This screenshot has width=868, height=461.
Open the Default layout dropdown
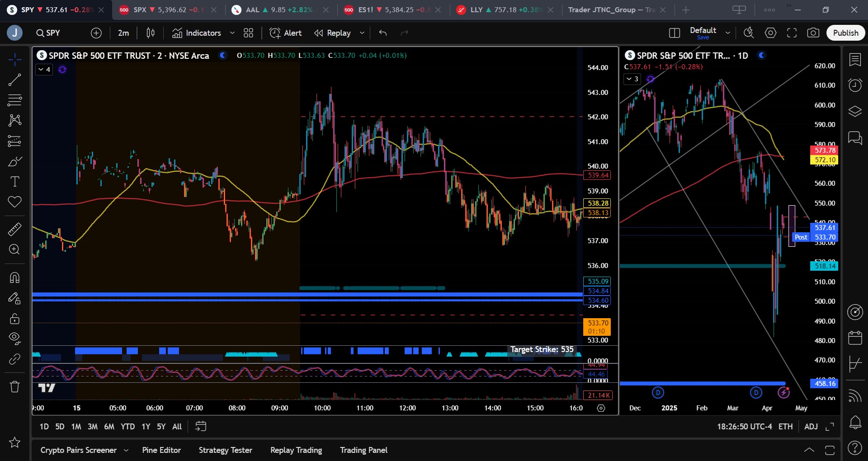(727, 33)
